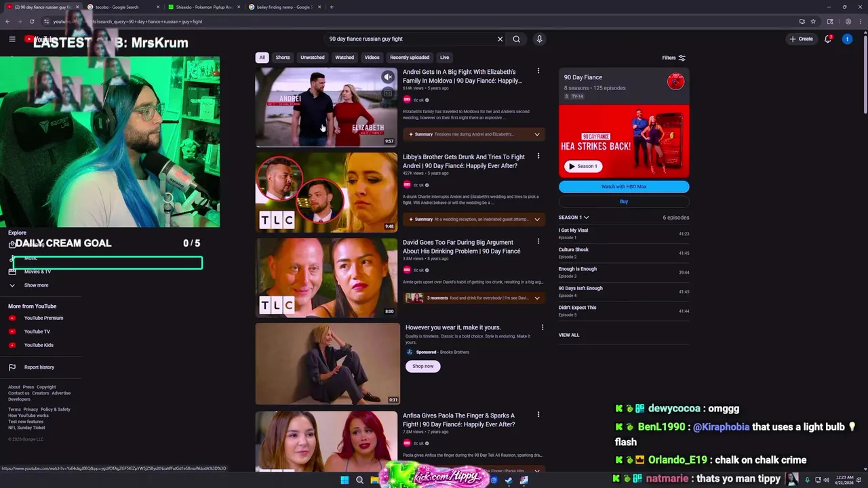Start voice search with microphone icon
Image resolution: width=868 pixels, height=488 pixels.
tap(539, 39)
